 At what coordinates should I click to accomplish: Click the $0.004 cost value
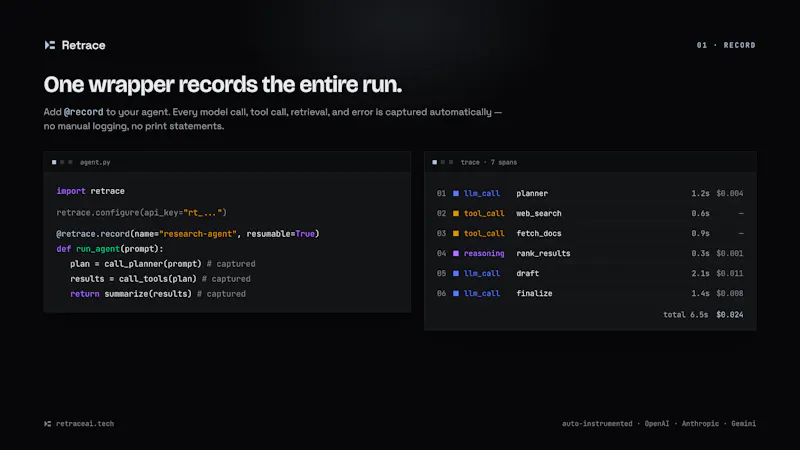coord(730,193)
